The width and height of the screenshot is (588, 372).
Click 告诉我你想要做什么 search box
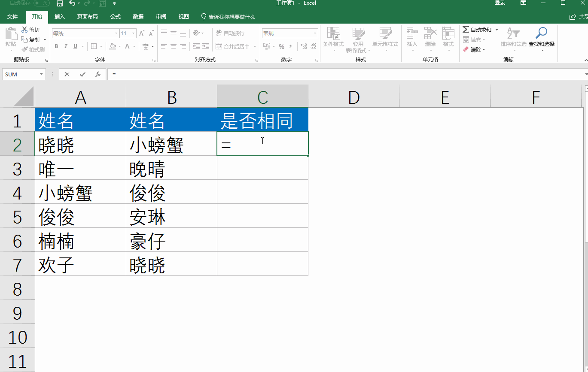(228, 17)
